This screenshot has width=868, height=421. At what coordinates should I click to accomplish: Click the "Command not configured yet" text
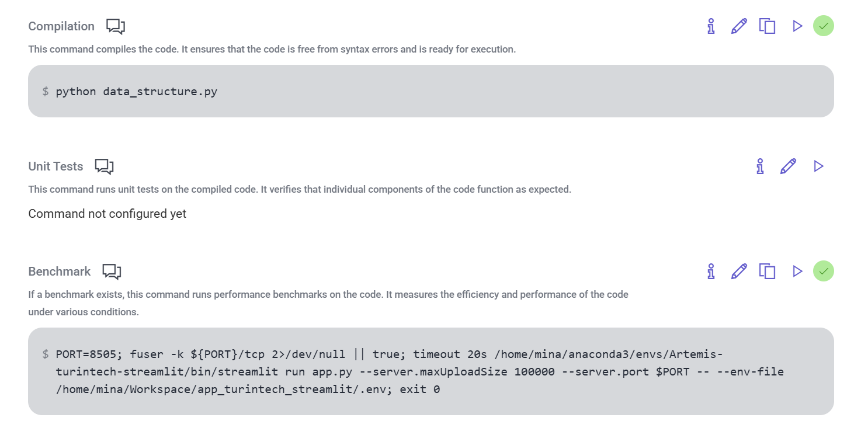pyautogui.click(x=107, y=214)
